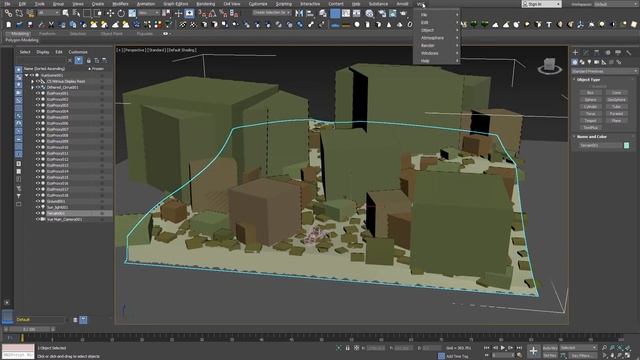The image size is (640, 360).
Task: Collapse the VueScene001 tree node
Action: click(x=27, y=75)
